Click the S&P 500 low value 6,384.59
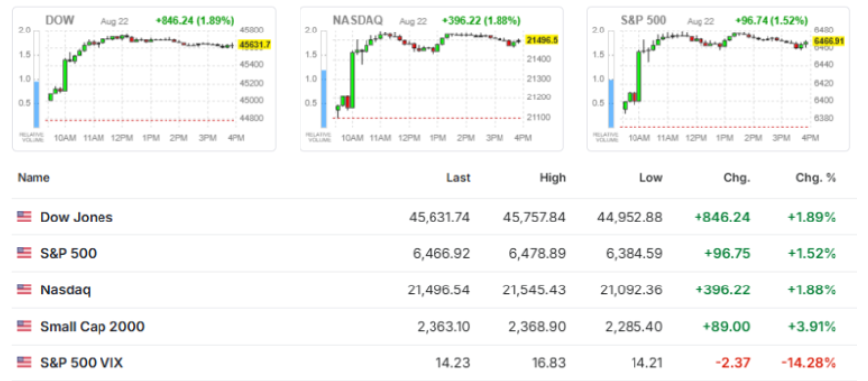This screenshot has width=868, height=381. pos(634,253)
